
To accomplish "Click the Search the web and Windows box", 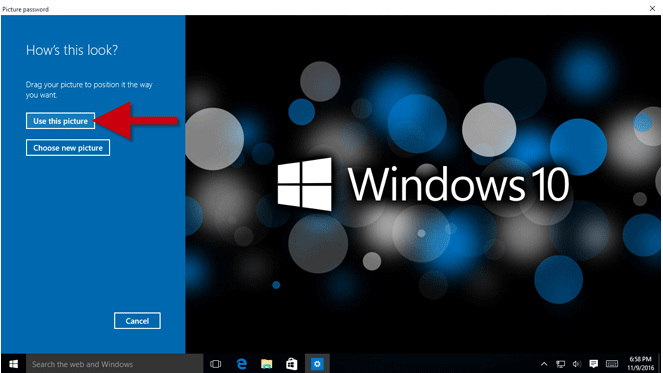I will (115, 364).
